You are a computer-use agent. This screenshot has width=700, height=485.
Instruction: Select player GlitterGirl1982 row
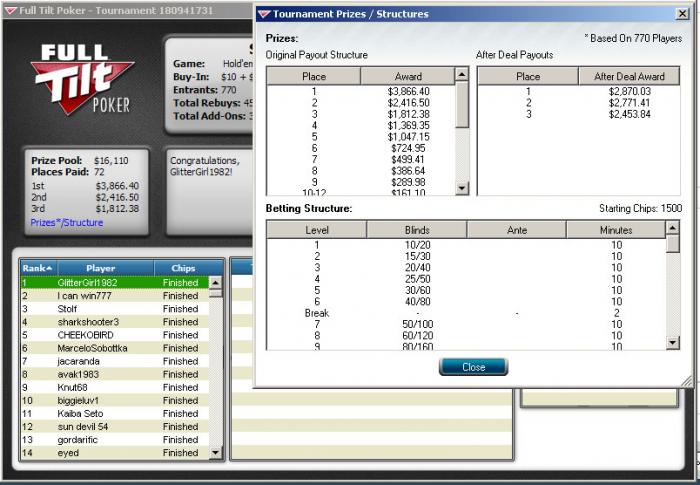click(x=115, y=283)
